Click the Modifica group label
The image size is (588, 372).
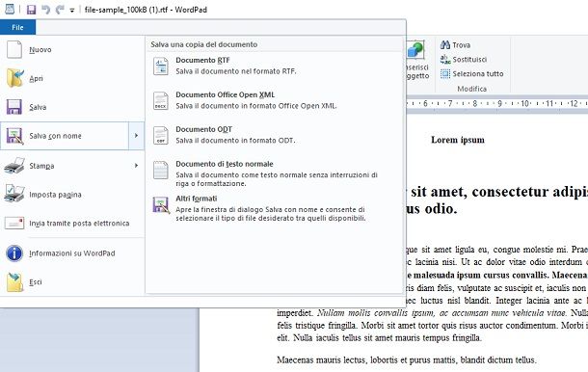click(471, 89)
